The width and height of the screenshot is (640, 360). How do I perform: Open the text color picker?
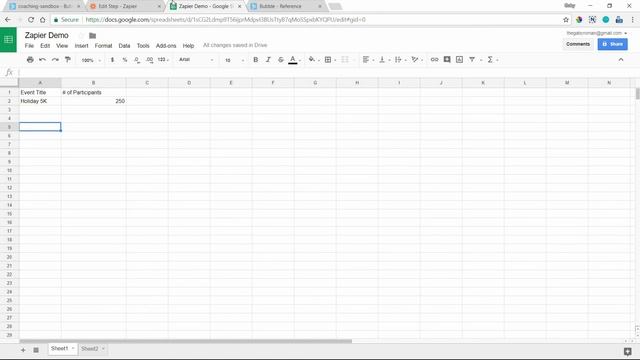point(293,60)
